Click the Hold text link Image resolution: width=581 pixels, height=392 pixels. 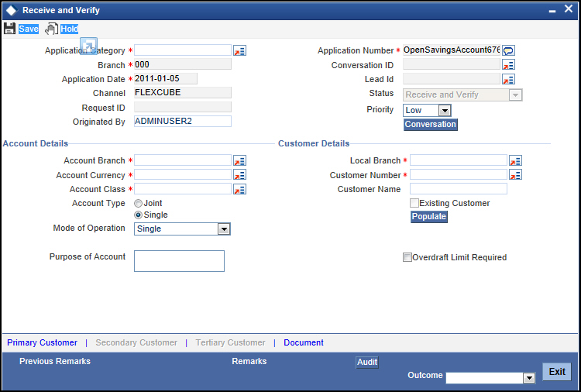pos(69,29)
